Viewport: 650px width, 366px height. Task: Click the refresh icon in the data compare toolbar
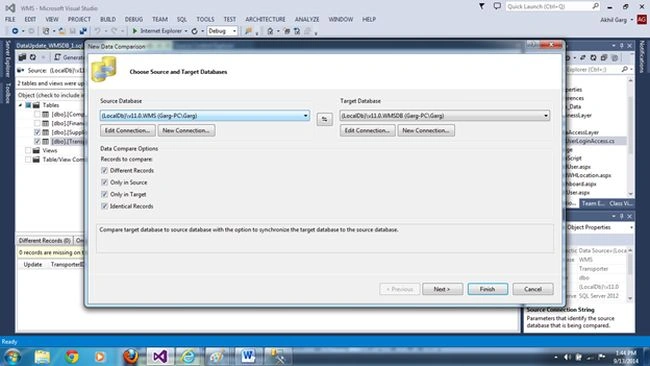click(x=33, y=57)
